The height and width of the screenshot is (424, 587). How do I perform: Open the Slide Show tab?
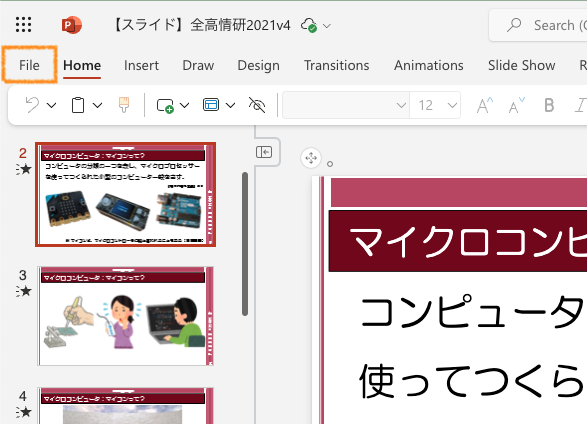[x=521, y=65]
